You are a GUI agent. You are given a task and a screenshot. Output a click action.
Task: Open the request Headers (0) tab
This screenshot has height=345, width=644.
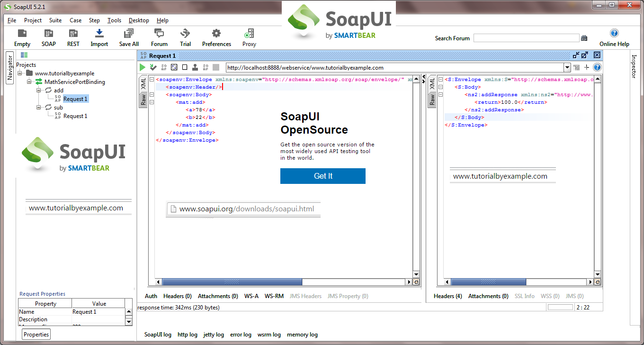pyautogui.click(x=178, y=296)
